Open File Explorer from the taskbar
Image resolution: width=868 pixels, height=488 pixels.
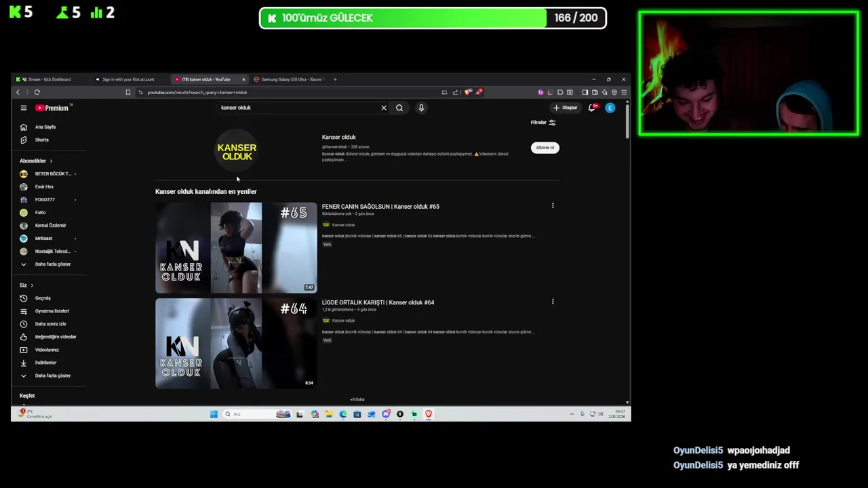328,414
